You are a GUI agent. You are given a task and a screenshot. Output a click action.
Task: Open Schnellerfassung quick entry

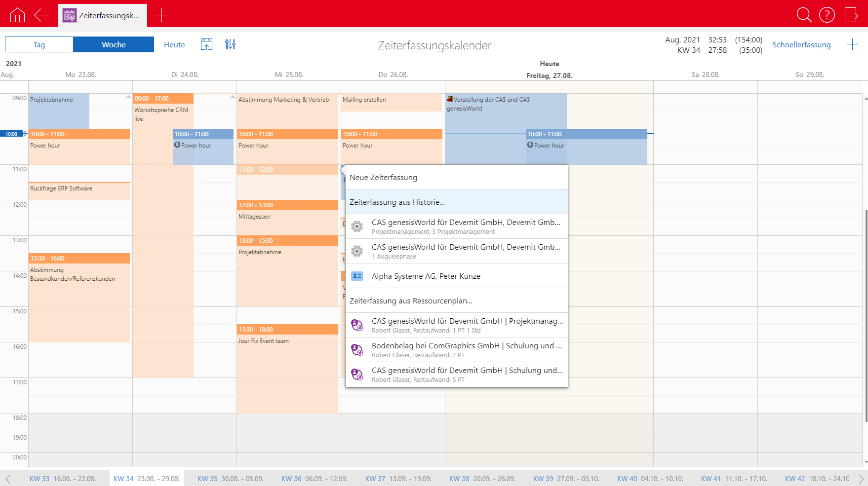[x=801, y=44]
